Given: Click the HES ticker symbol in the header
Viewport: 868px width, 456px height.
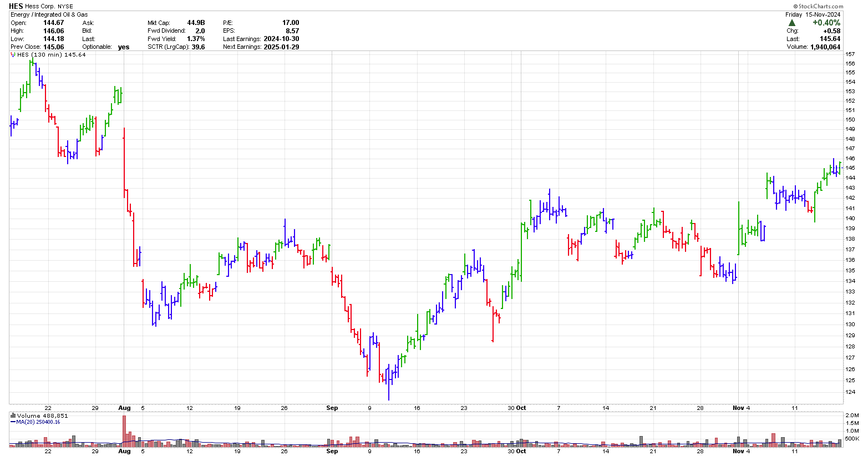Looking at the screenshot, I should (x=16, y=6).
